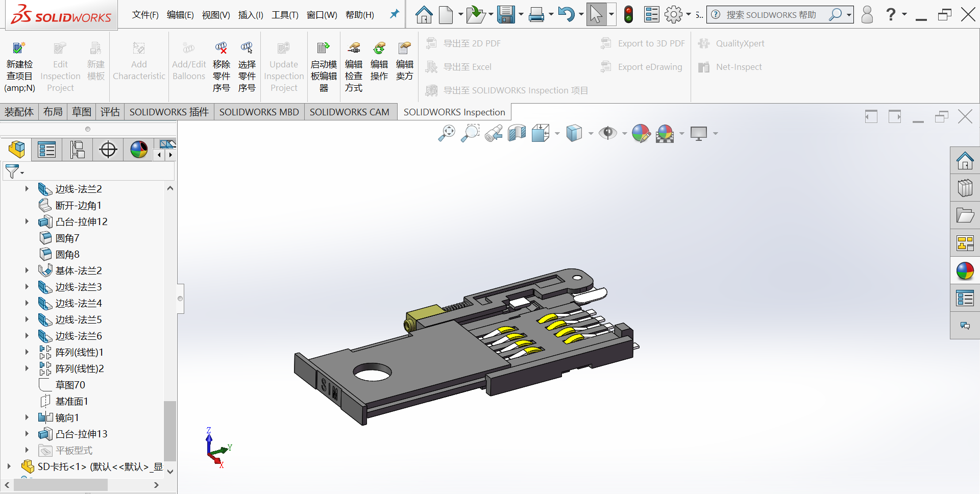Open File Explorer folder in the task pane
The width and height of the screenshot is (980, 494).
965,215
